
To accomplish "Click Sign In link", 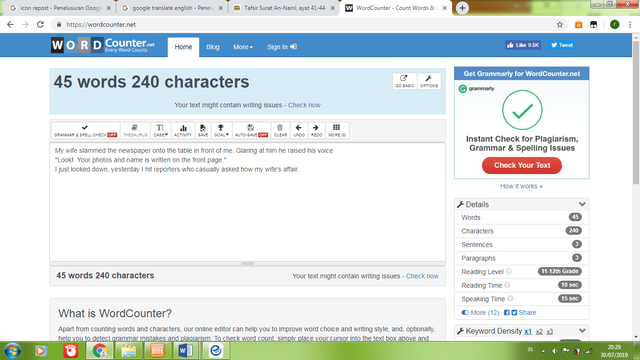I will 282,47.
